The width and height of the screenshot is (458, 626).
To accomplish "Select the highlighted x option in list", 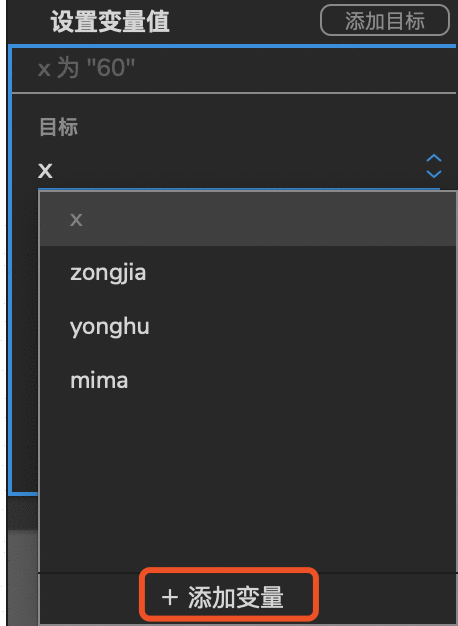I will tap(248, 219).
